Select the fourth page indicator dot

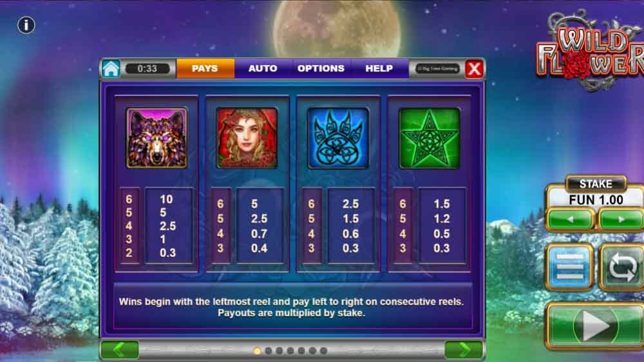click(290, 351)
